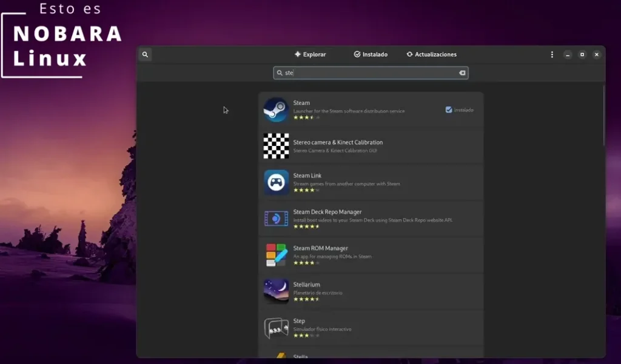Viewport: 621px width, 364px height.
Task: Open 'Stereo camera & Kinect Calibration' title
Action: pyautogui.click(x=338, y=142)
